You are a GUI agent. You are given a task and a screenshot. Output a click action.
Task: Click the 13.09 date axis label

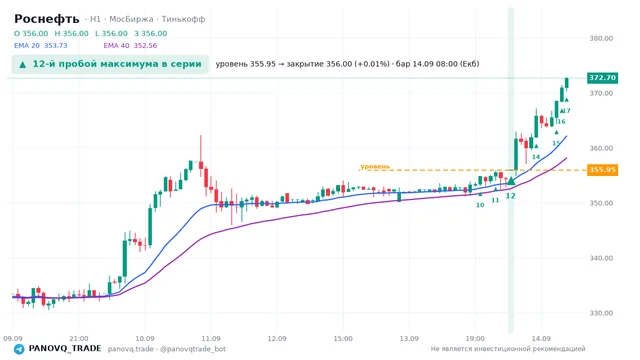point(409,339)
